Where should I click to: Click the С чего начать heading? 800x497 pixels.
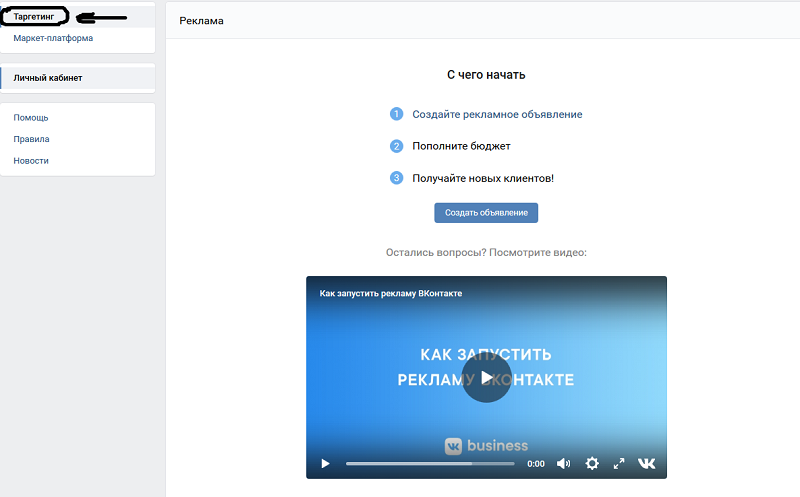tap(486, 75)
